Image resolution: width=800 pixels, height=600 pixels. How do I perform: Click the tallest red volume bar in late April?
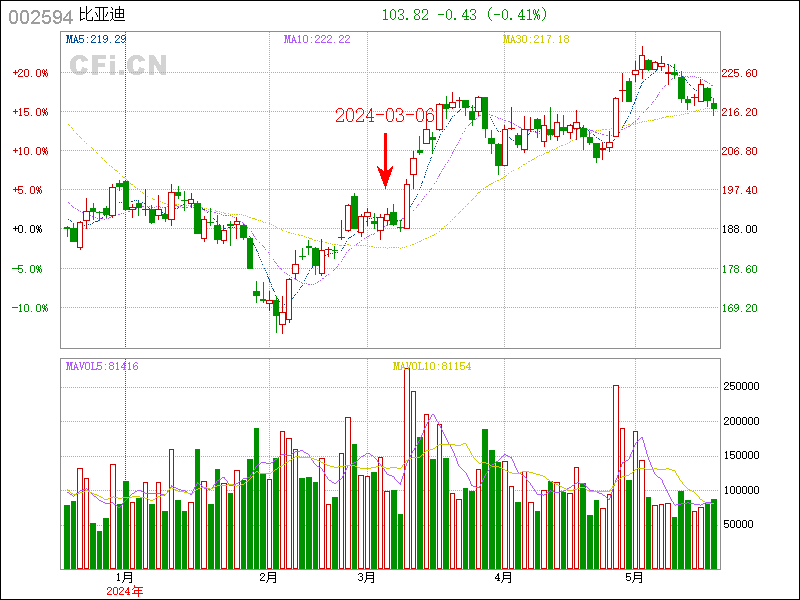click(x=616, y=477)
